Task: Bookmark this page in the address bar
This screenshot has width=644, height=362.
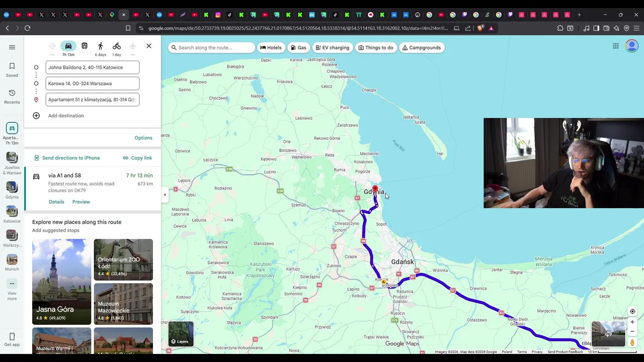Action: coord(128,28)
